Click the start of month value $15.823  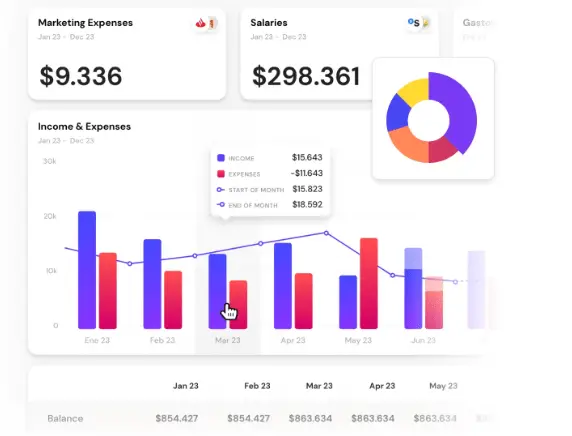pos(308,189)
